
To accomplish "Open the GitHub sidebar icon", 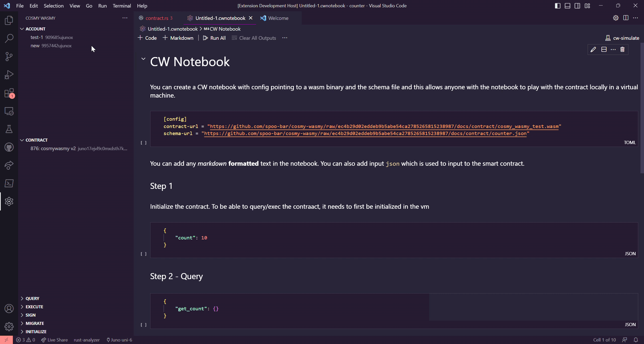I will pos(9,147).
